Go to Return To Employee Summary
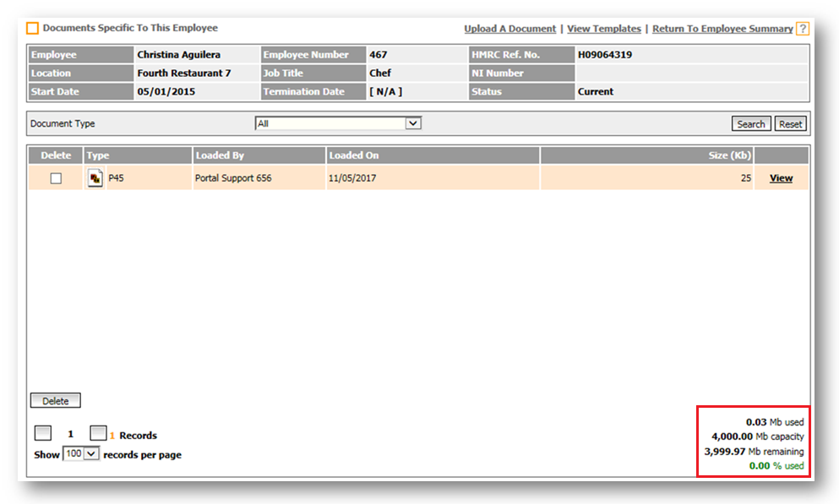Screen dimensions: 839x504 click(722, 29)
